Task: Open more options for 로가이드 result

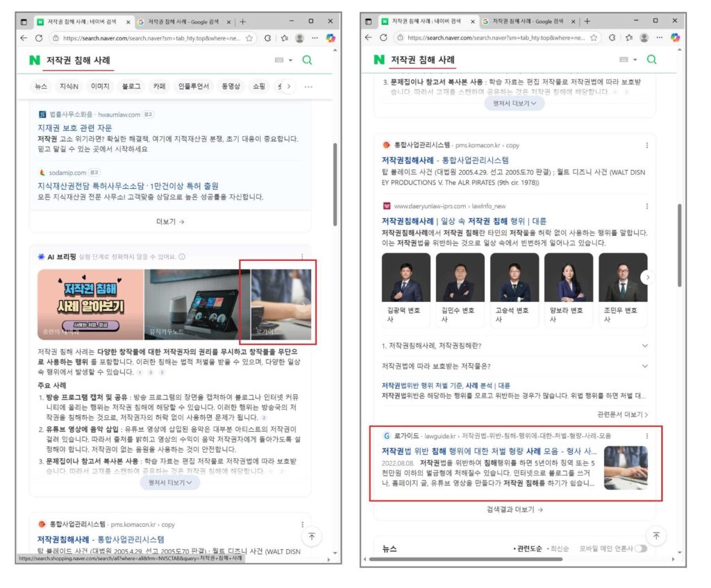Action: tap(646, 436)
